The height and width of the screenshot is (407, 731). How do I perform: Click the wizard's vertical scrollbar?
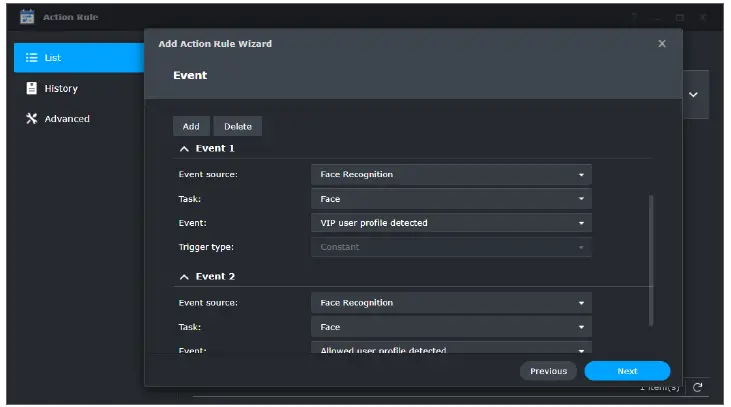(x=651, y=259)
